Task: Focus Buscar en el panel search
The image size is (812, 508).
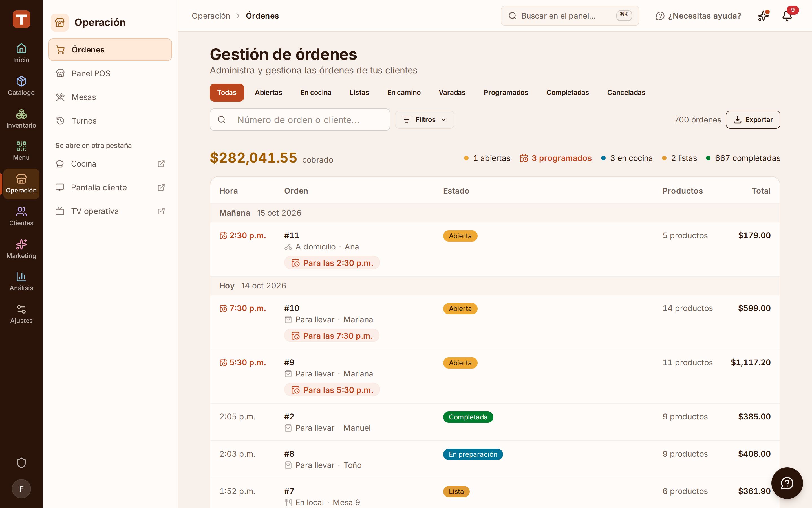Action: click(570, 16)
